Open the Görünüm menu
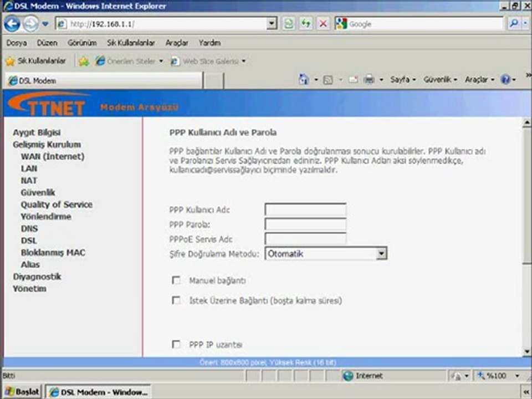 (x=82, y=43)
